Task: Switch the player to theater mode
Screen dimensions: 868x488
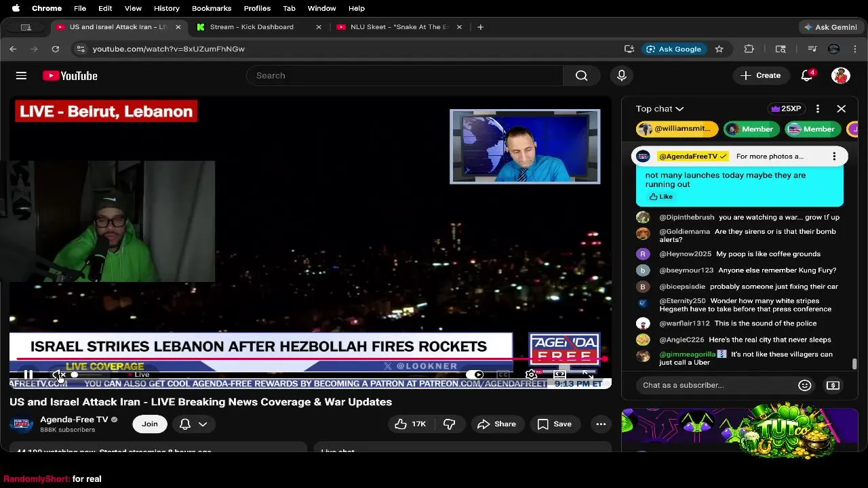Action: pos(559,374)
